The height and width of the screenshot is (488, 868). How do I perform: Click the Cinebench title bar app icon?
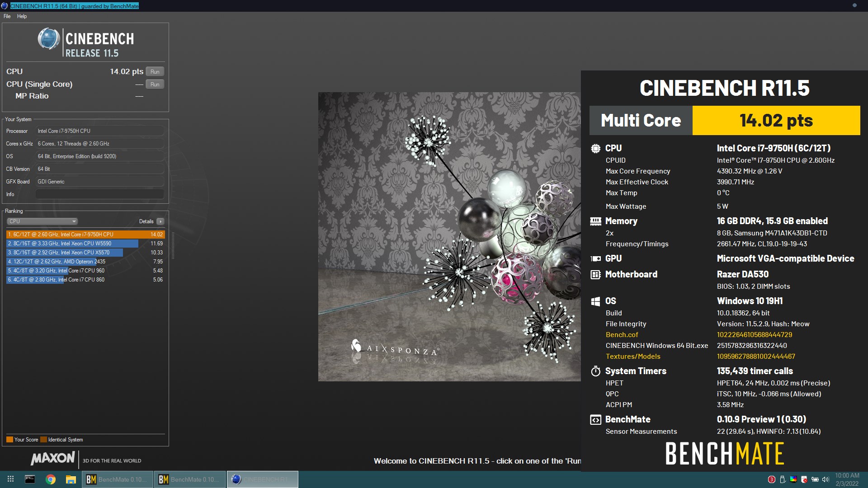click(x=5, y=6)
